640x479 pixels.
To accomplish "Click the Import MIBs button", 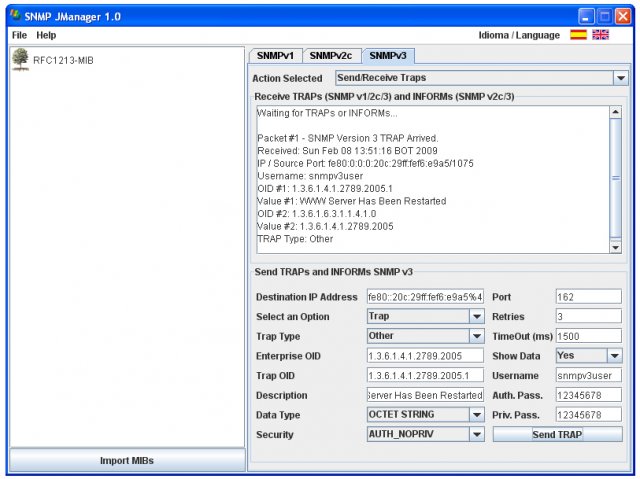I will (127, 460).
